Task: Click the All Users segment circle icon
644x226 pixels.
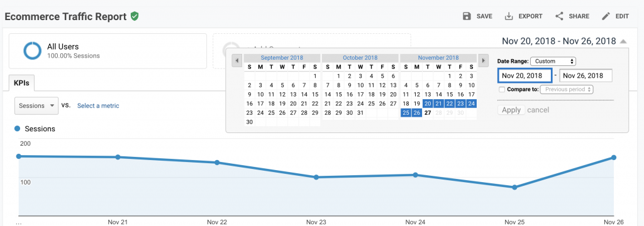Action: pyautogui.click(x=32, y=51)
